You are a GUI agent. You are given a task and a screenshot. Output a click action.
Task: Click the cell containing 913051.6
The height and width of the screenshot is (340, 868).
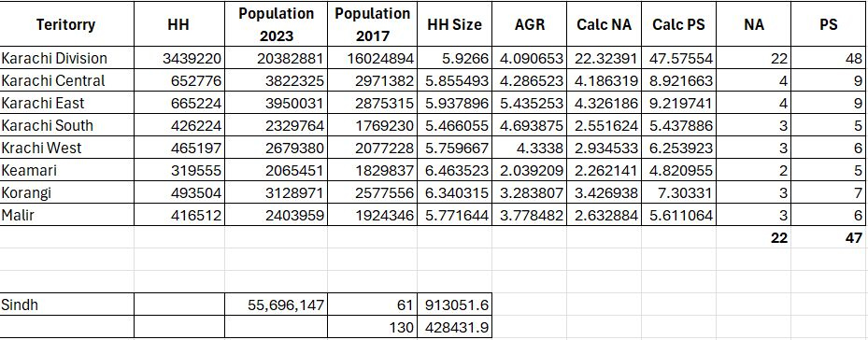454,305
